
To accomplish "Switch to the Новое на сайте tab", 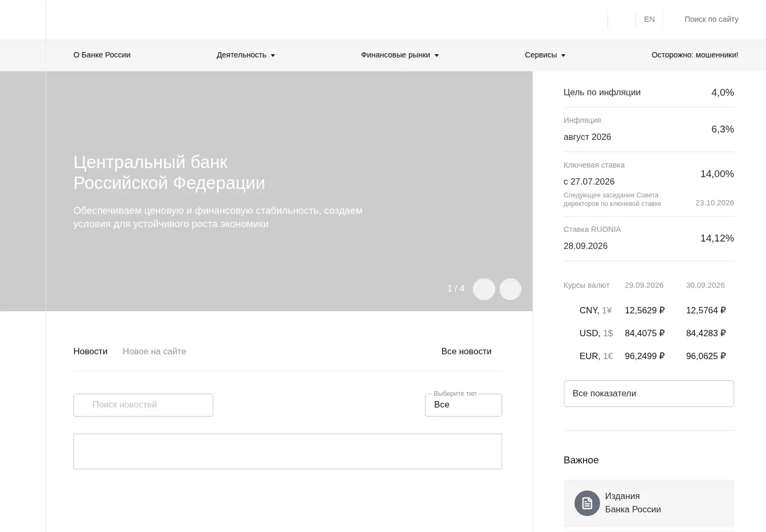I will pos(154,351).
